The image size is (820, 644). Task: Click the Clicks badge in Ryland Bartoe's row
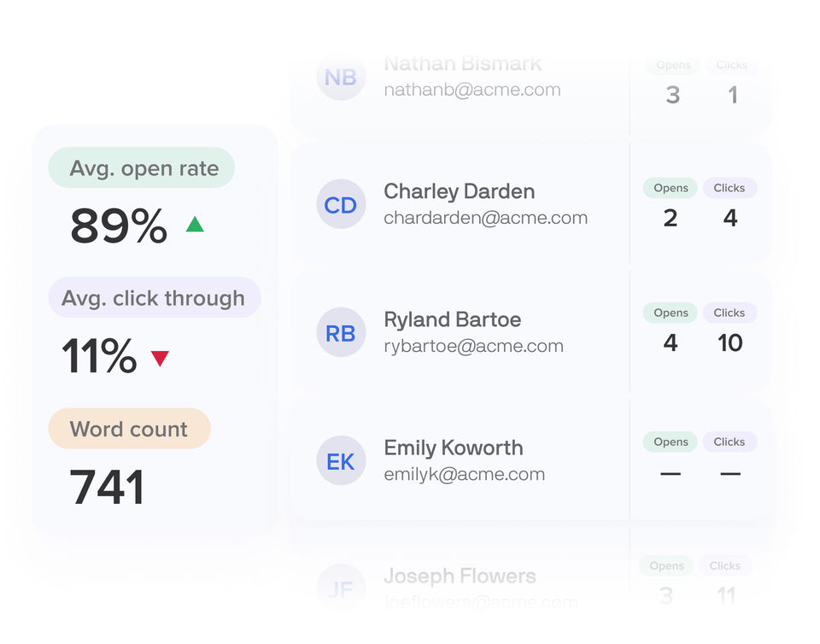[729, 313]
